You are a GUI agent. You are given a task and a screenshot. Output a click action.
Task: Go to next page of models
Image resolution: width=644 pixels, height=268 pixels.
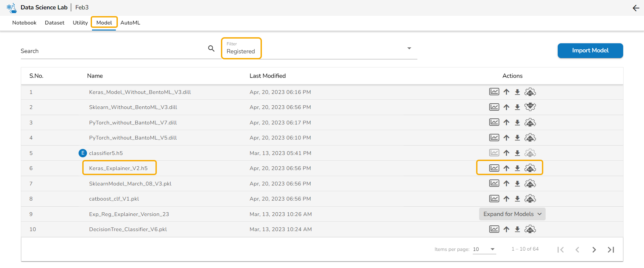tap(594, 250)
